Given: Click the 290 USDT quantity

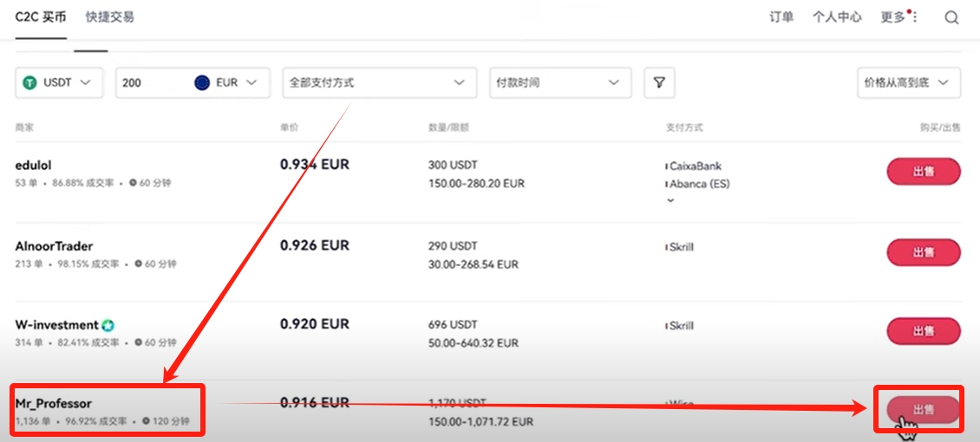Looking at the screenshot, I should tap(453, 246).
